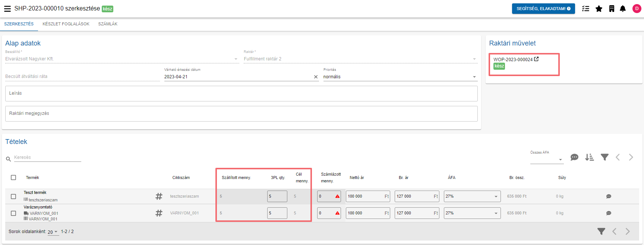Image resolution: width=644 pixels, height=245 pixels.
Task: Open hash icon for Teszt termék row
Action: pyautogui.click(x=159, y=196)
